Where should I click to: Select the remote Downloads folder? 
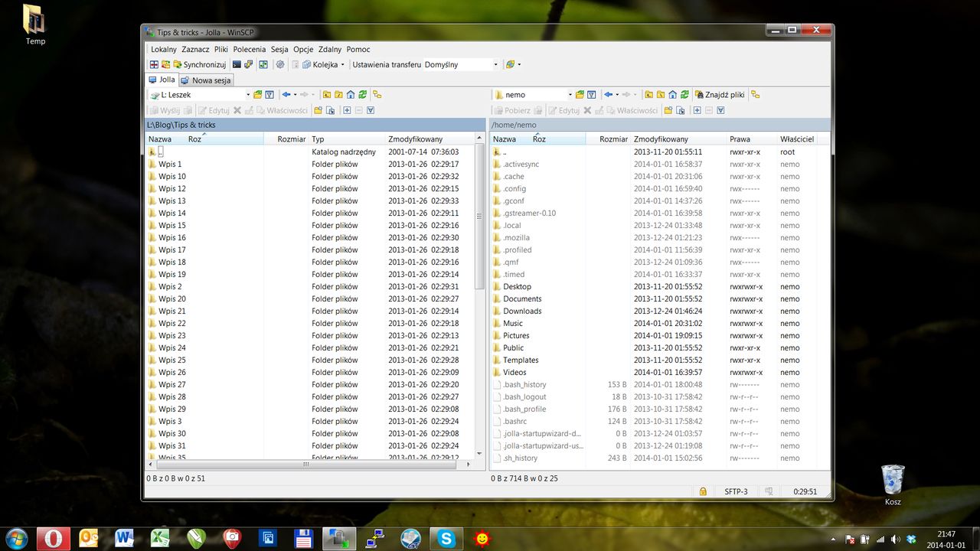click(x=522, y=311)
